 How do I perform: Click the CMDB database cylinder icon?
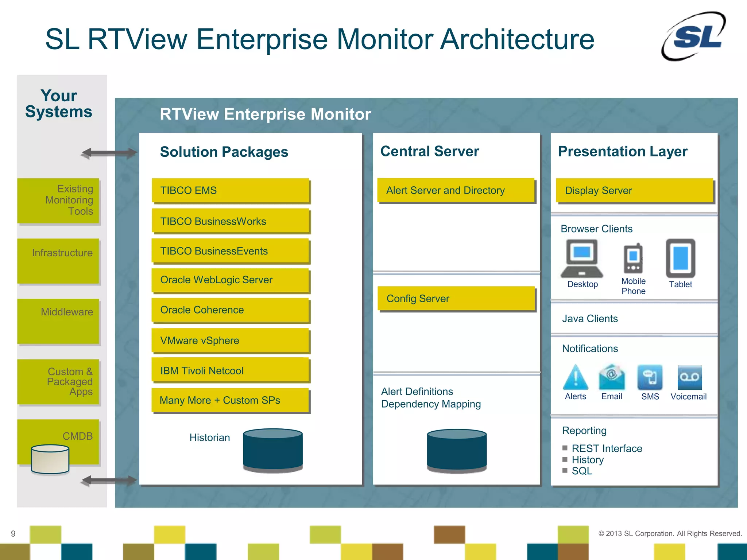[50, 459]
